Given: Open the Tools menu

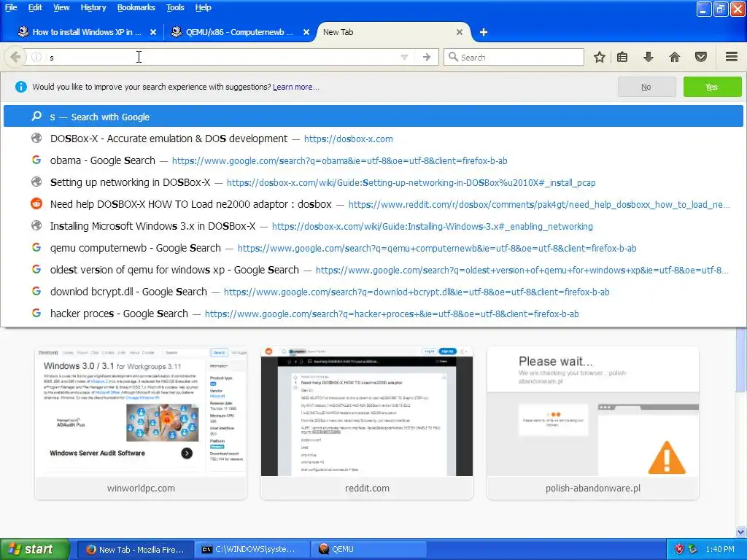Looking at the screenshot, I should pyautogui.click(x=175, y=7).
